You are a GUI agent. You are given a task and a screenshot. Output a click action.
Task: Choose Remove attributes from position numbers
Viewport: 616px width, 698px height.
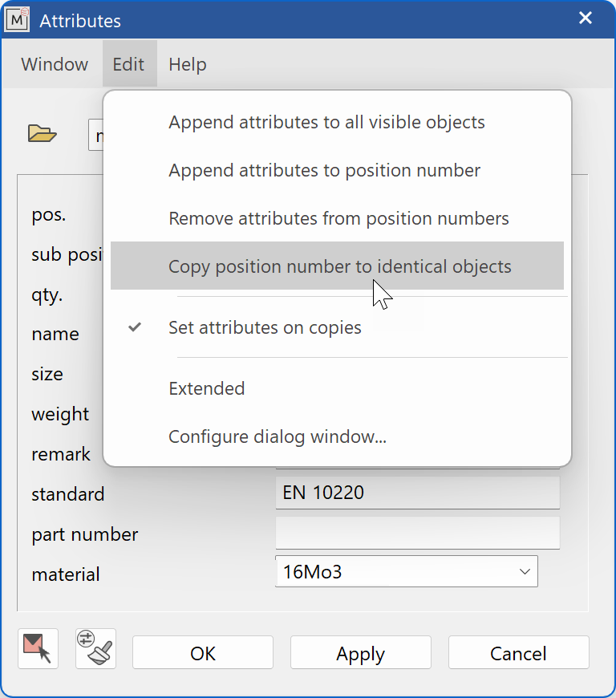coord(337,218)
